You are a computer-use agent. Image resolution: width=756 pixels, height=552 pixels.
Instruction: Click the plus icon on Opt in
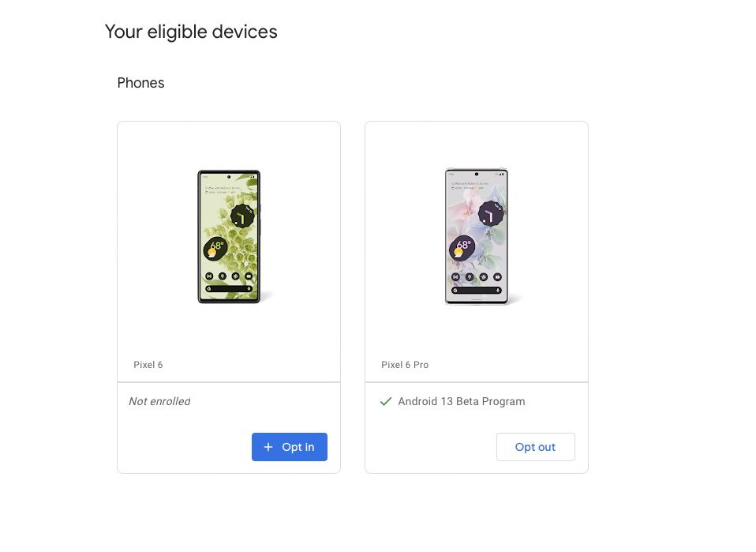pyautogui.click(x=268, y=447)
